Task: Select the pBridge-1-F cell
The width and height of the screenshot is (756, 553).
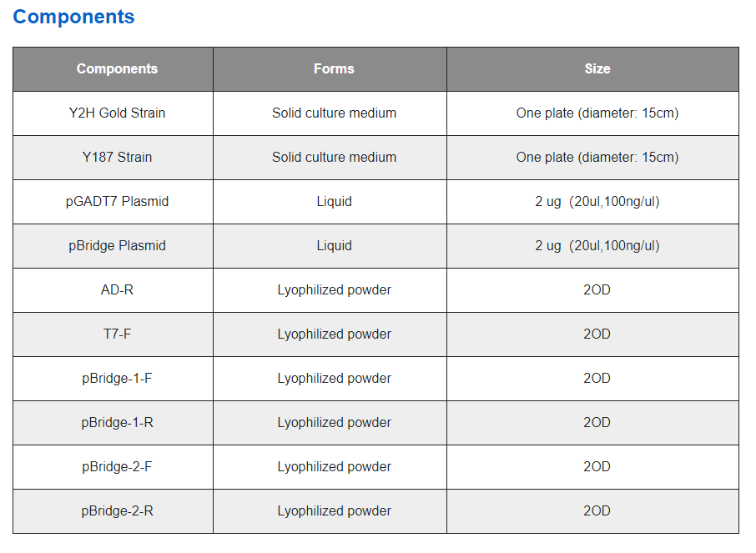Action: [113, 379]
